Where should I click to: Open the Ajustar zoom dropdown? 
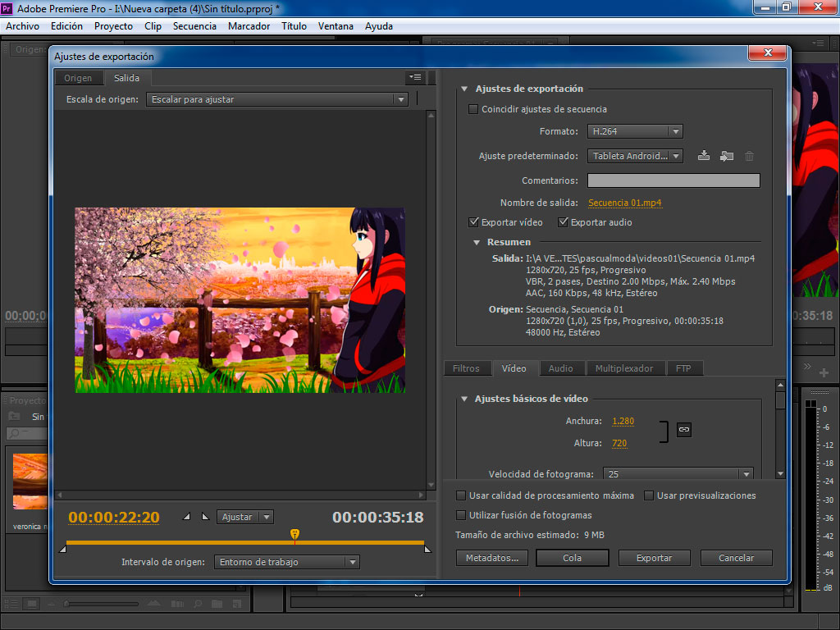pos(245,517)
